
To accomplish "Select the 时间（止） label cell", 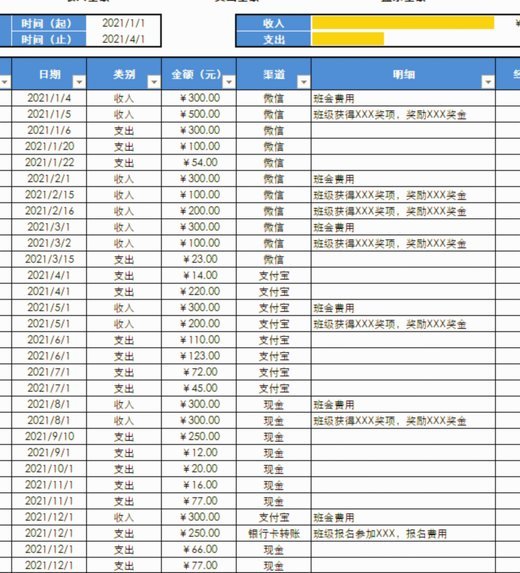I will pyautogui.click(x=49, y=39).
